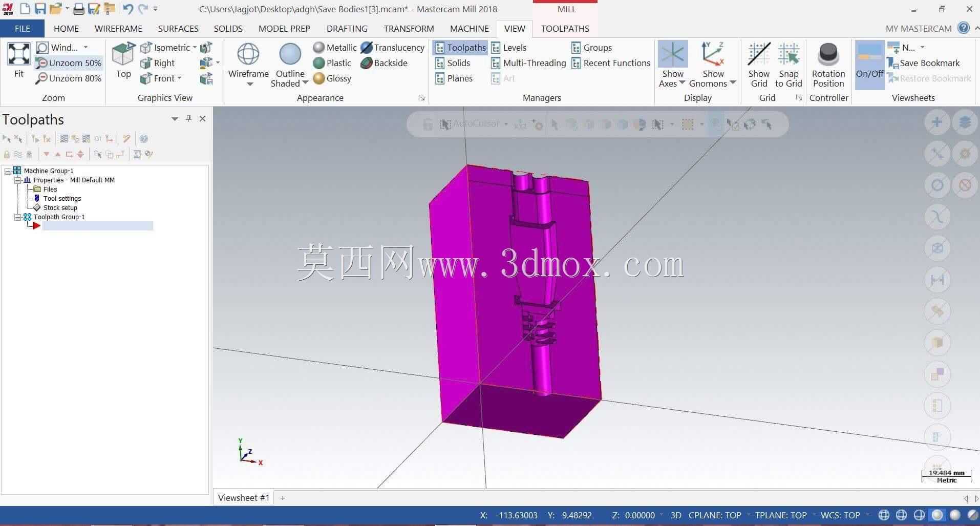Switch to Top graphics view
Screen dimensions: 980x526
point(123,60)
